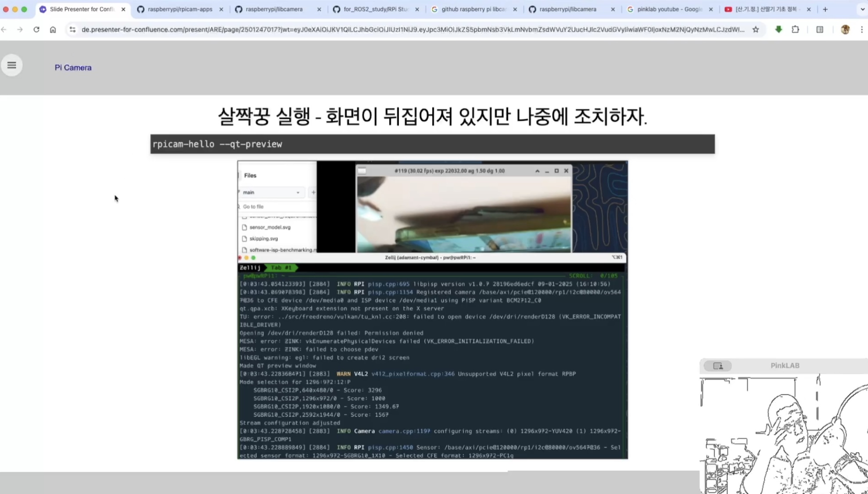This screenshot has width=868, height=494.
Task: Open the Chrome profile avatar
Action: pos(845,29)
